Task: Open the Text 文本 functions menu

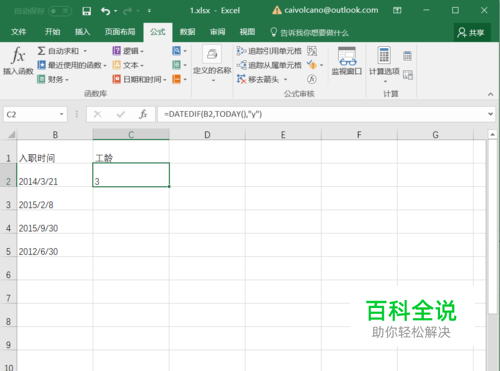Action: (128, 65)
